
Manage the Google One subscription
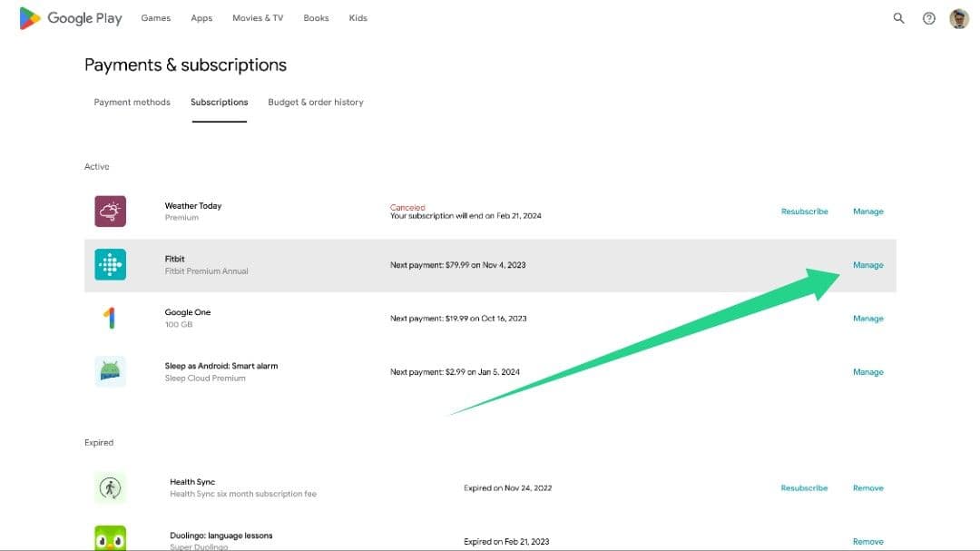pyautogui.click(x=867, y=319)
